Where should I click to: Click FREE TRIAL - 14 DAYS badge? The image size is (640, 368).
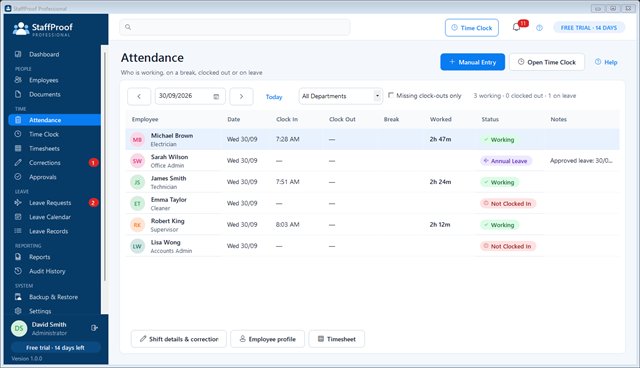[589, 28]
